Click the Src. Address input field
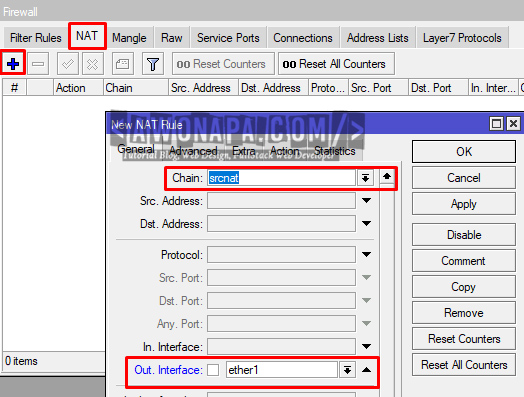Screen dimensions: 524x397 (281, 201)
